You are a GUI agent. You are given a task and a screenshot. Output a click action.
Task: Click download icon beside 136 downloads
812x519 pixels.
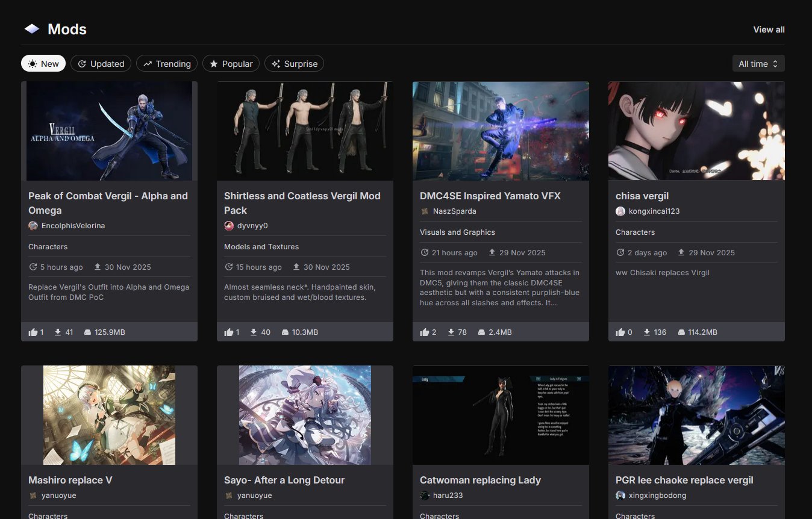648,332
